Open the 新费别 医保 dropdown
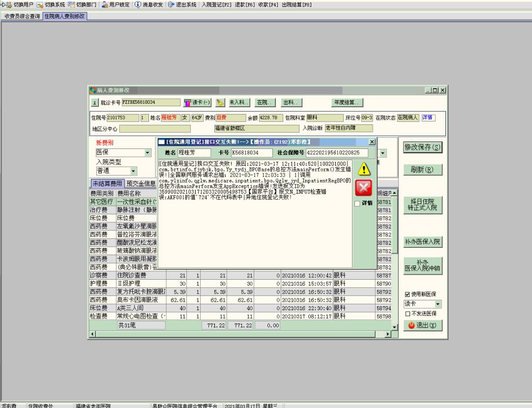The height and width of the screenshot is (408, 532). coord(147,152)
